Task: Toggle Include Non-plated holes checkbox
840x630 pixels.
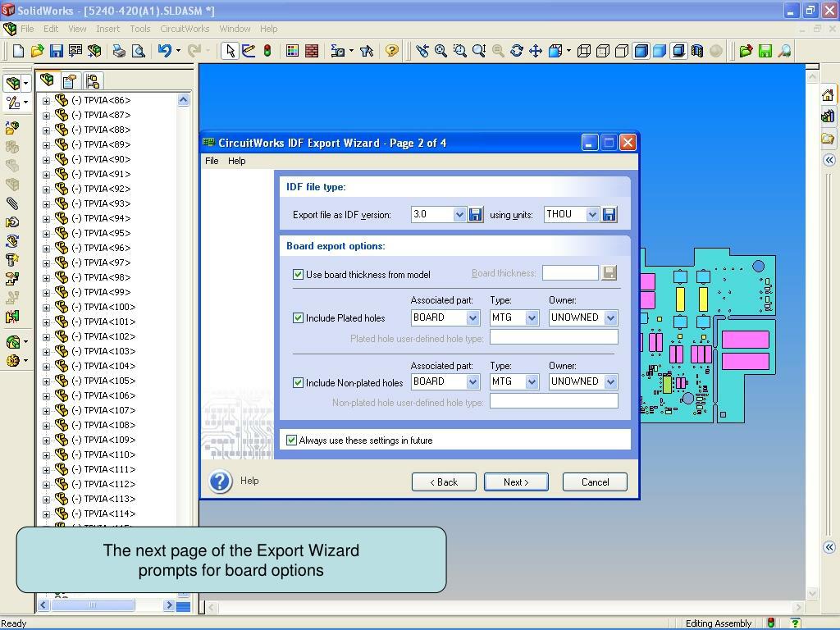Action: pos(299,383)
